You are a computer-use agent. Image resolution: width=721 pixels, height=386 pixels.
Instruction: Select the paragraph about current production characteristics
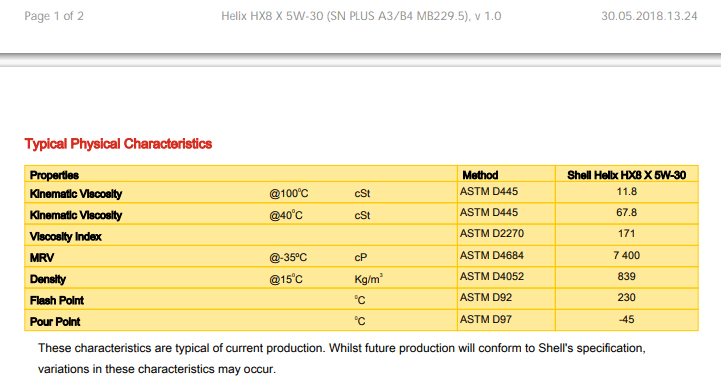click(x=342, y=358)
